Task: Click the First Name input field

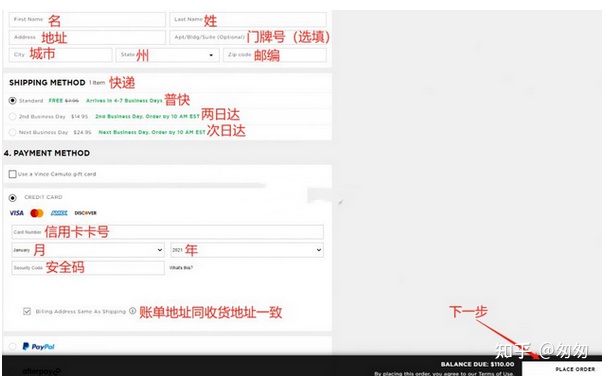Action: coord(87,19)
